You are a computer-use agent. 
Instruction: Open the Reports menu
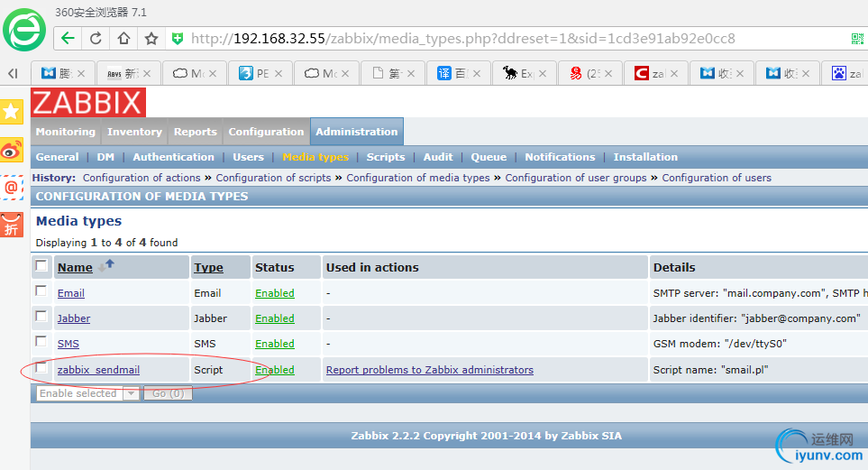pyautogui.click(x=195, y=132)
